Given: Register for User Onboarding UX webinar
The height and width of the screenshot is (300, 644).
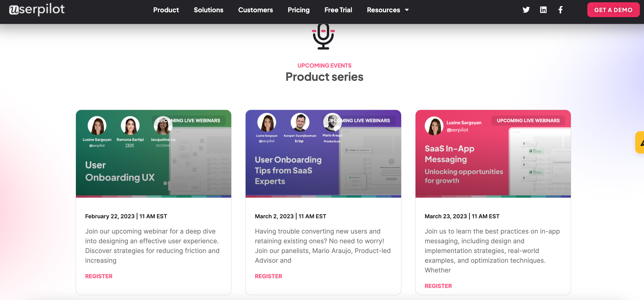Looking at the screenshot, I should point(99,276).
